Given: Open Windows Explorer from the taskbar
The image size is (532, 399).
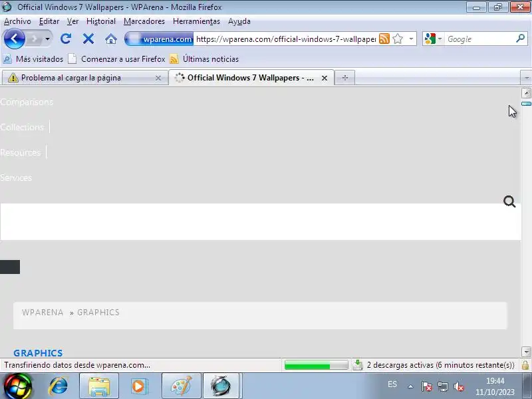Looking at the screenshot, I should (x=98, y=386).
